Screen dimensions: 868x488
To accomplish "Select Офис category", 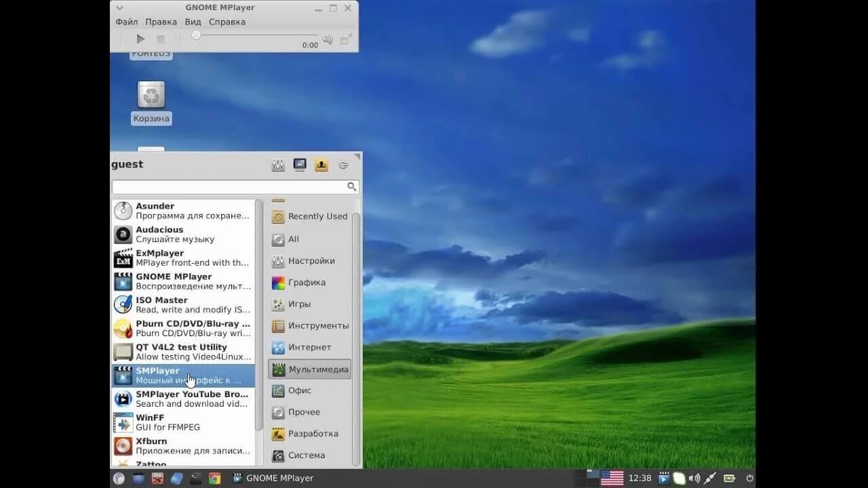I will pos(311,390).
